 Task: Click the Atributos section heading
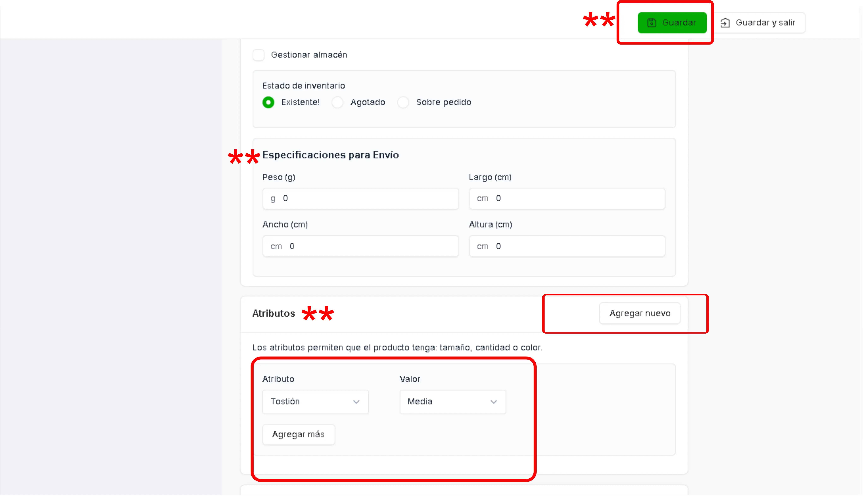pyautogui.click(x=273, y=313)
